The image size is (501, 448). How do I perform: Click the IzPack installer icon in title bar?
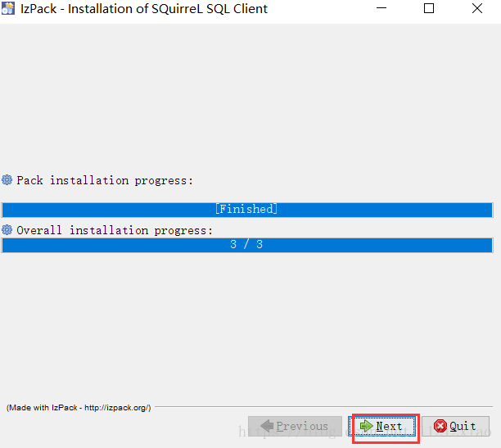tap(8, 9)
